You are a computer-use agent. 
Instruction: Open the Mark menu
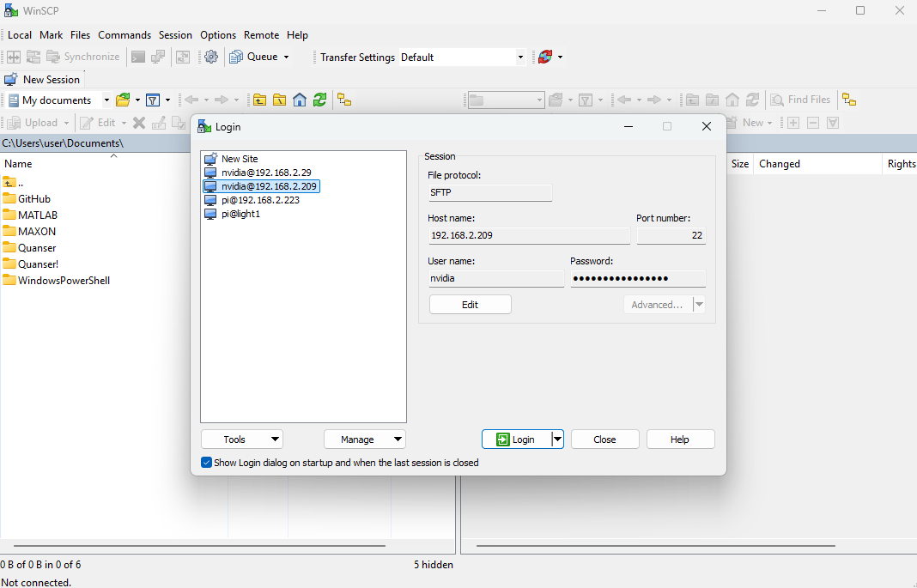(51, 35)
